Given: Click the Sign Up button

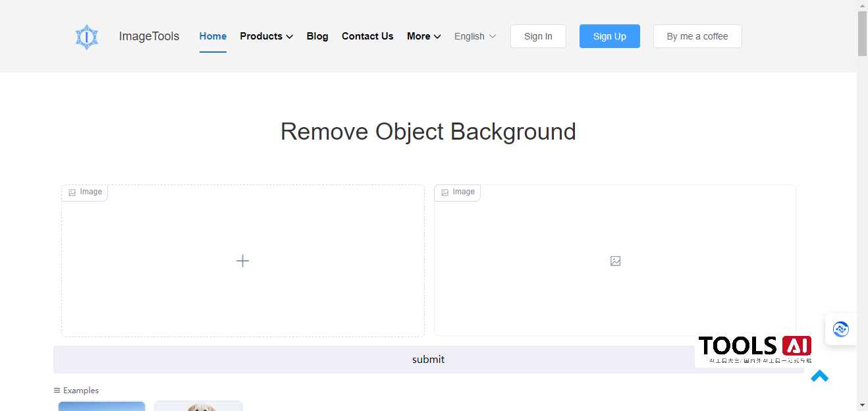Looking at the screenshot, I should click(x=609, y=36).
